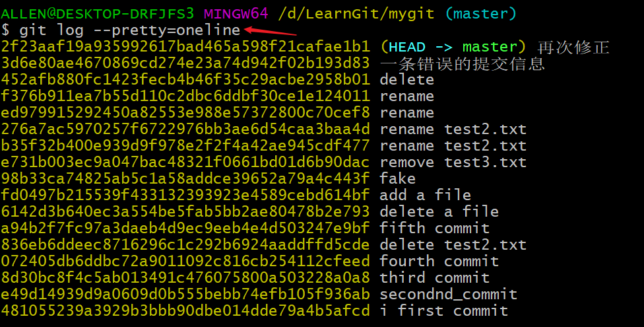This screenshot has width=644, height=327.
Task: Click the "fourth commit" message
Action: pos(439,262)
